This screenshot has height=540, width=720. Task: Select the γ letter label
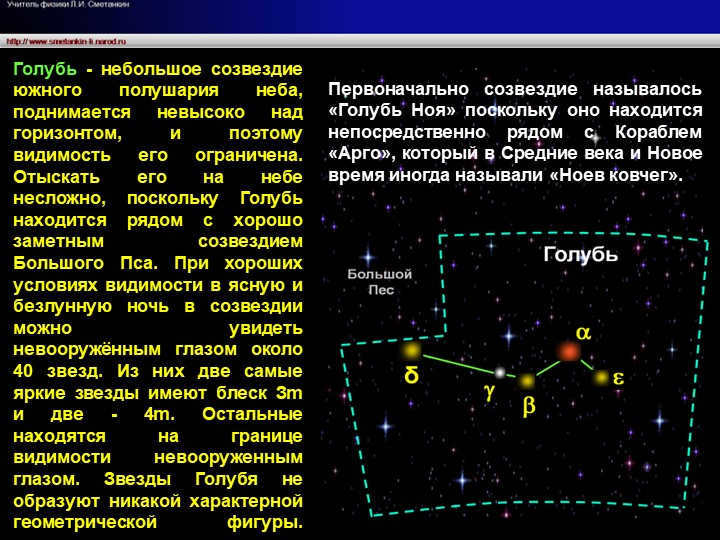489,392
